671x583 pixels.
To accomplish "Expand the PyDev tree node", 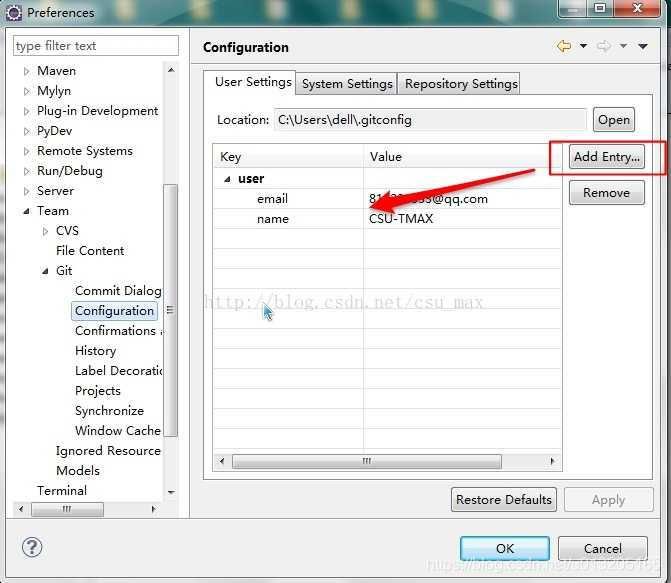I will 27,131.
